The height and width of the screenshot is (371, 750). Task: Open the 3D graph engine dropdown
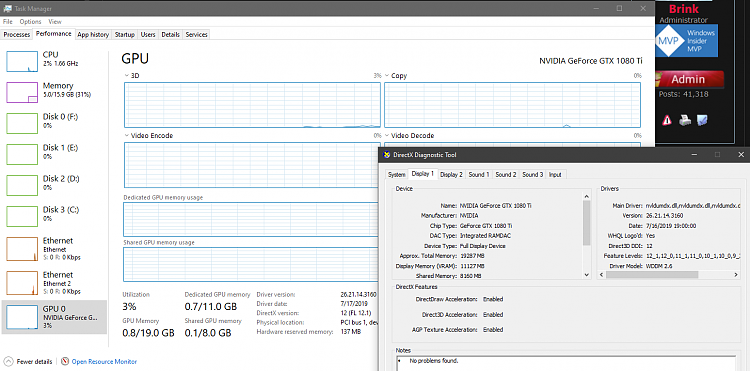pos(126,76)
